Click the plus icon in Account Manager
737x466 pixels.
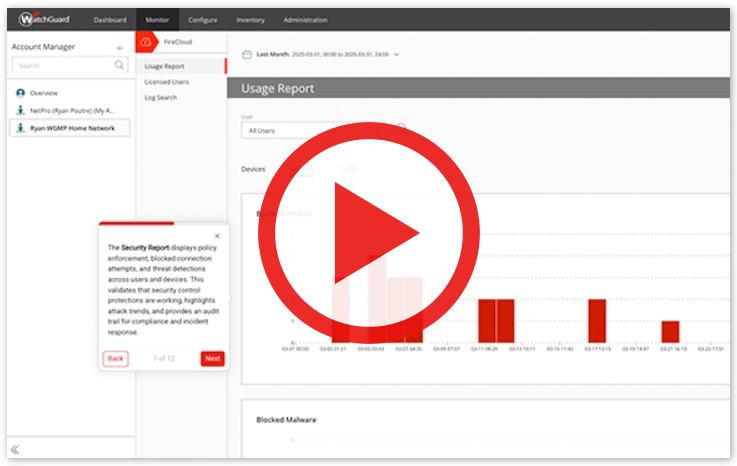120,47
